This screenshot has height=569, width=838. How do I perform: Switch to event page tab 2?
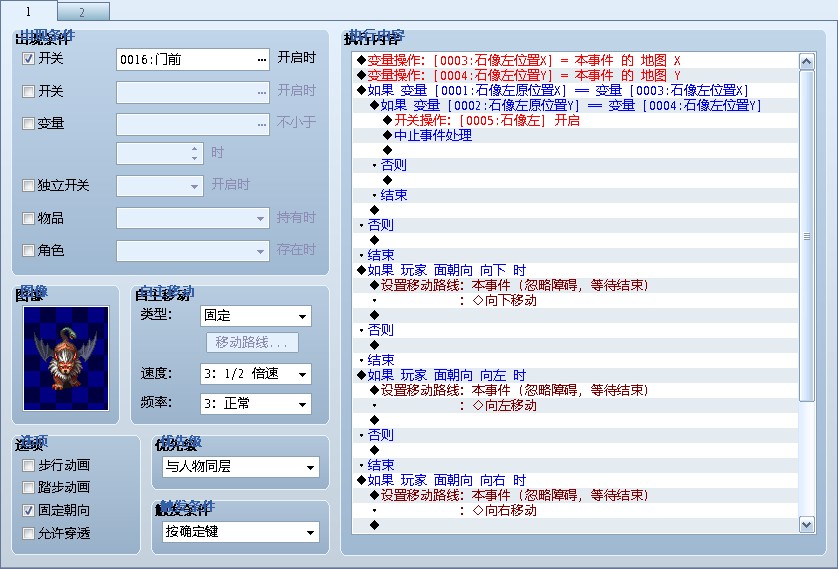tap(83, 12)
